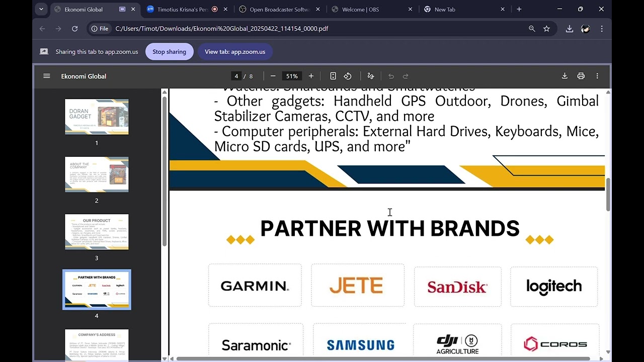Screen dimensions: 644x362
Task: Open the zoom magnifier in address bar
Action: point(532,29)
